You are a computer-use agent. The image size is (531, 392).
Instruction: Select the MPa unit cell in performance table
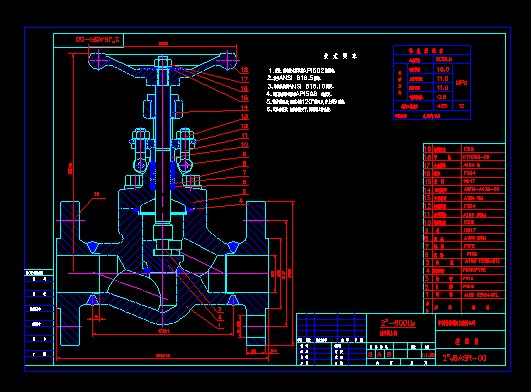(461, 83)
